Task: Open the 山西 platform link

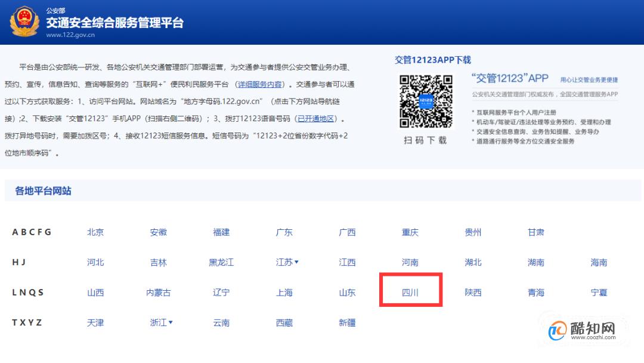Action: pos(95,293)
